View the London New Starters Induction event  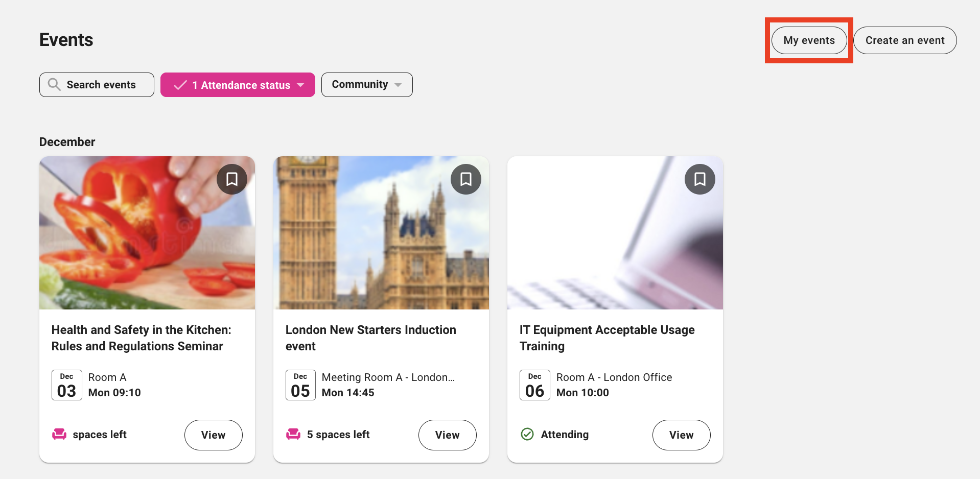[x=447, y=435]
